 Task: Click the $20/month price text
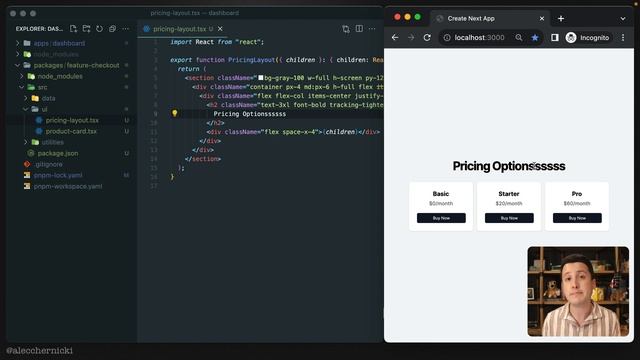[x=509, y=203]
